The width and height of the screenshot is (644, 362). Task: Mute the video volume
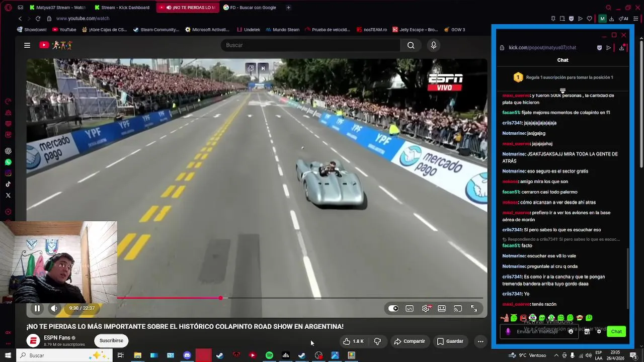[x=54, y=308]
